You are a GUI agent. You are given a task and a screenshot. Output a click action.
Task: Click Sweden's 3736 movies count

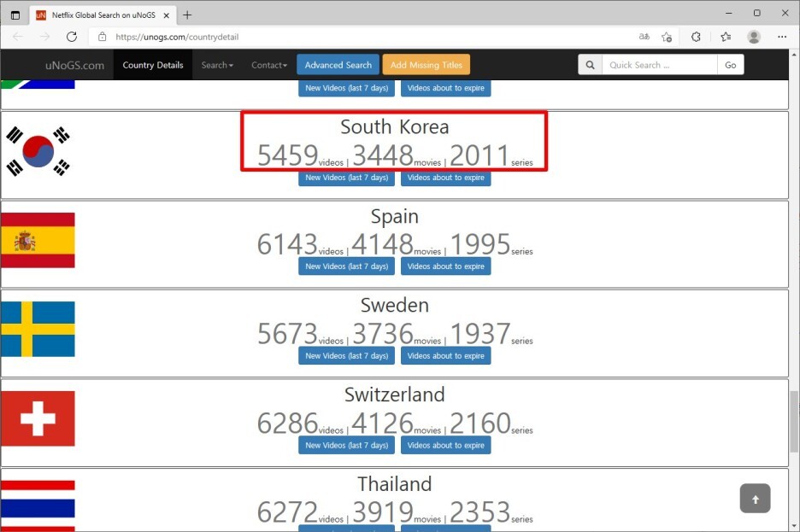point(383,334)
